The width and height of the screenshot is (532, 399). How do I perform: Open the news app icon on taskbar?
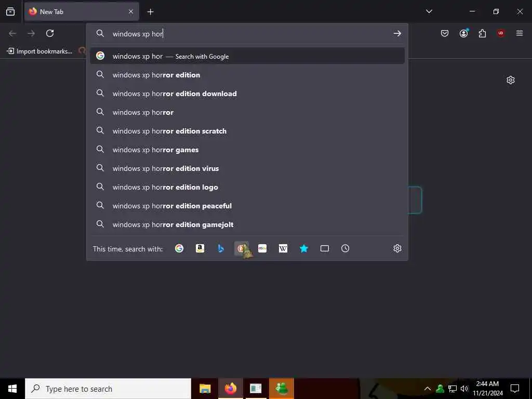pyautogui.click(x=256, y=389)
